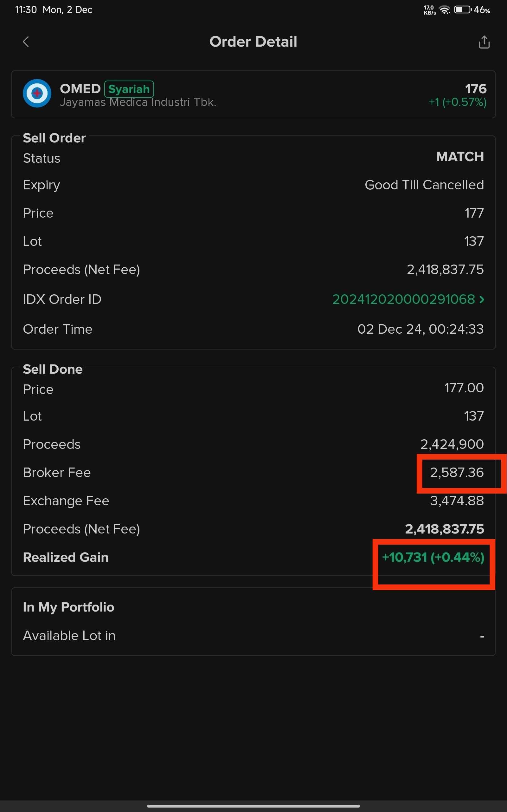This screenshot has height=812, width=507.
Task: Open the IDX Order ID number link
Action: pyautogui.click(x=403, y=299)
